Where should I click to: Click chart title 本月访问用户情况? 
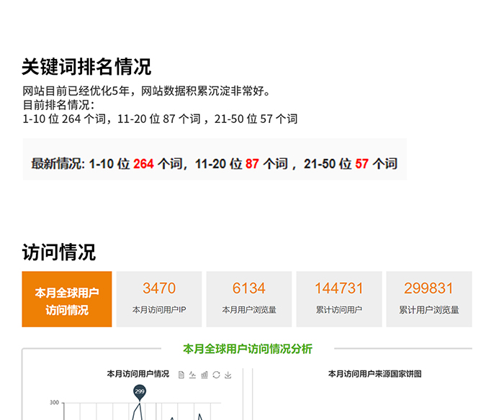pos(138,374)
